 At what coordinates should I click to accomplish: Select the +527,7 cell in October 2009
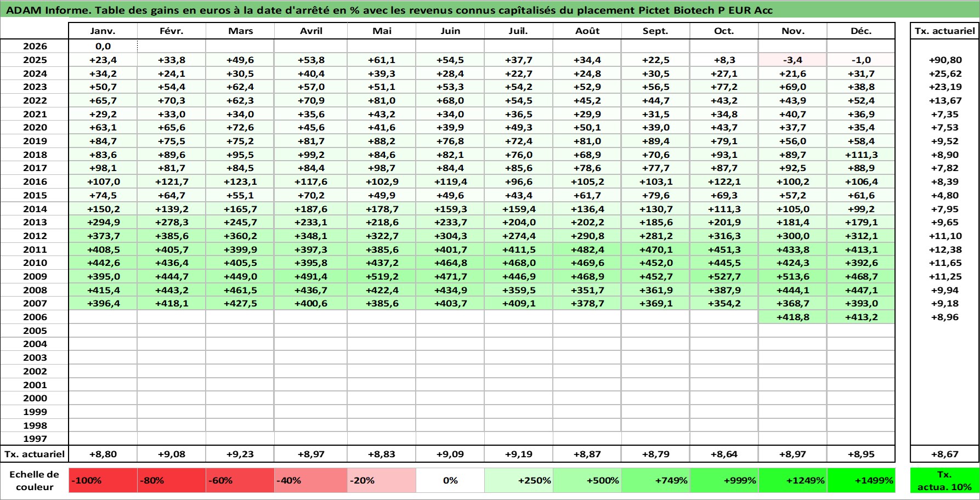coord(724,276)
